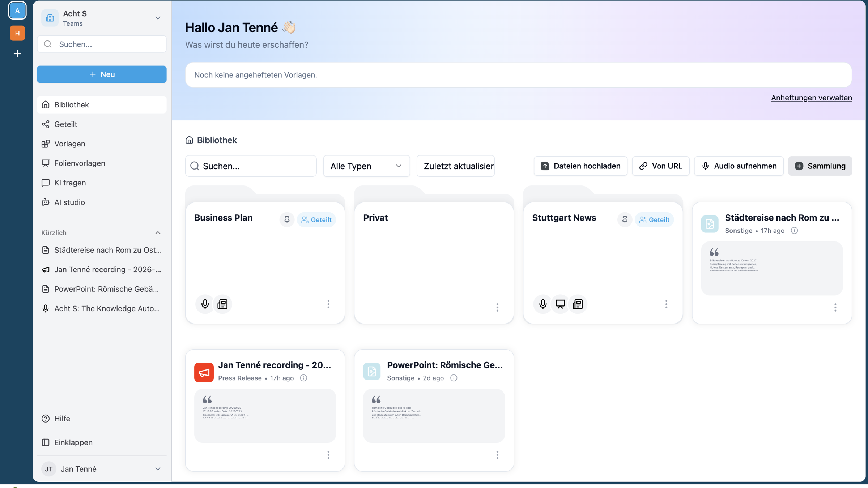
Task: Switch to orange H workspace
Action: coord(17,33)
